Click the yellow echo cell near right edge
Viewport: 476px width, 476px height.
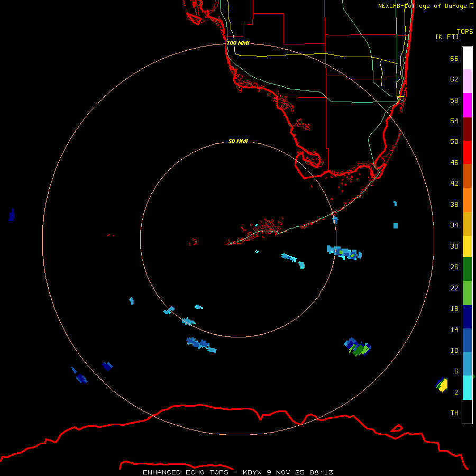tap(443, 385)
